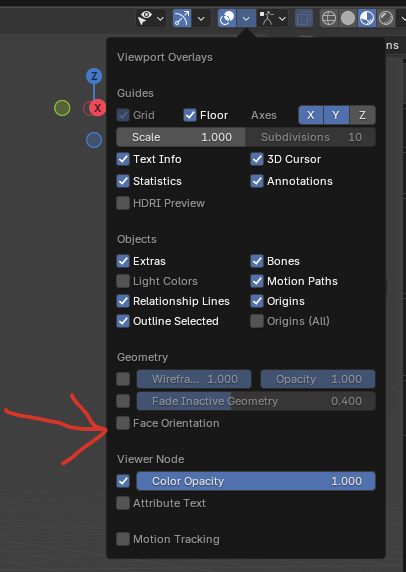
Task: Disable the Statistics overlay
Action: coord(123,181)
